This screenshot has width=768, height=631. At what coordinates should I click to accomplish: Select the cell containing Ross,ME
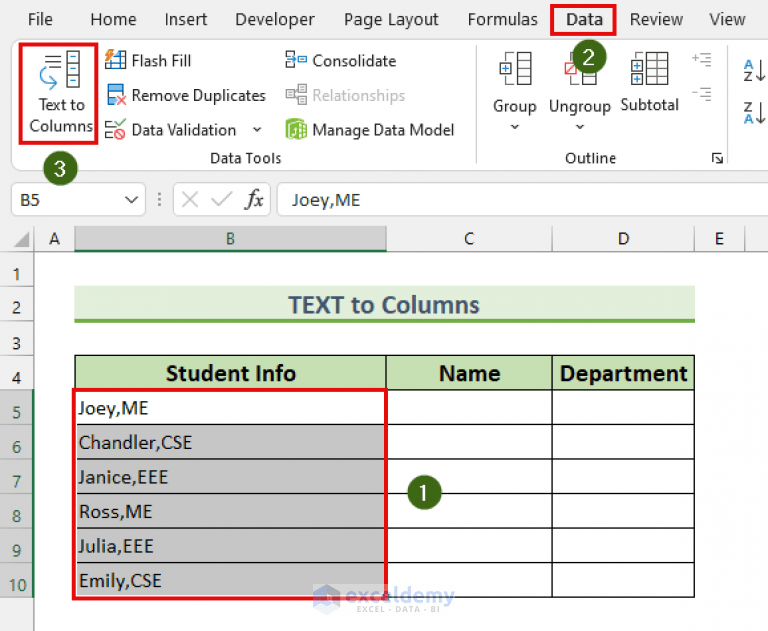230,511
